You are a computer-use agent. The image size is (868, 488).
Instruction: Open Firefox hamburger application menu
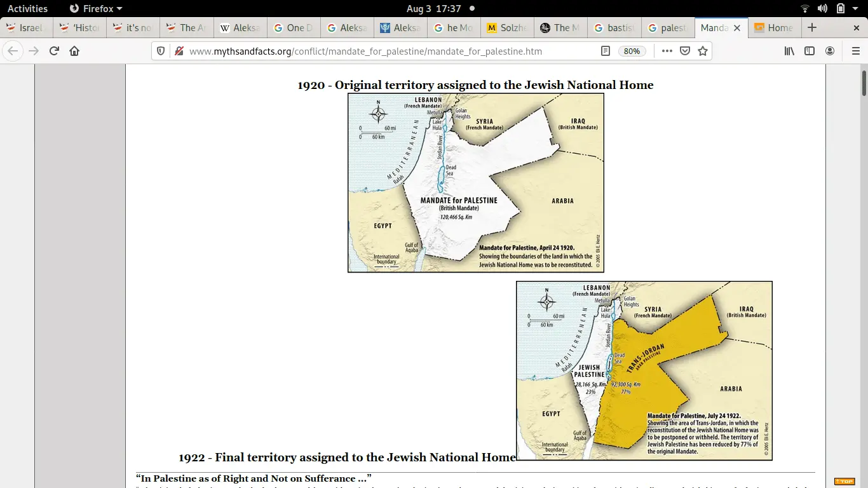pyautogui.click(x=855, y=51)
